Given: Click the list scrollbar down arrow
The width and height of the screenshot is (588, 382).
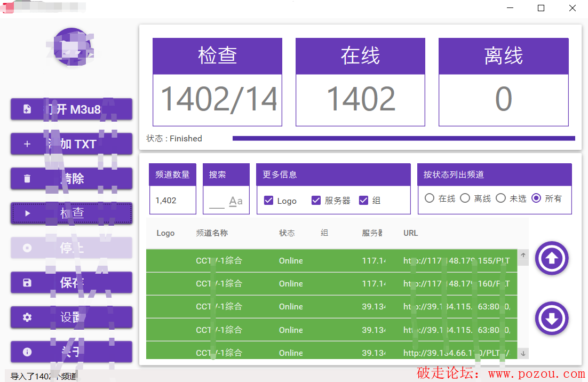Looking at the screenshot, I should click(x=523, y=353).
